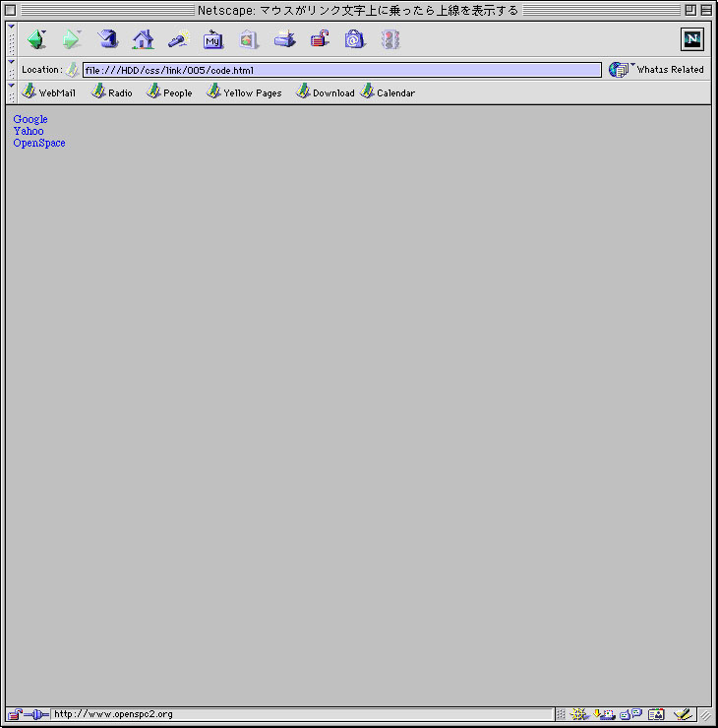Toggle the online connection plug icon
Image resolution: width=718 pixels, height=728 pixels.
[36, 714]
